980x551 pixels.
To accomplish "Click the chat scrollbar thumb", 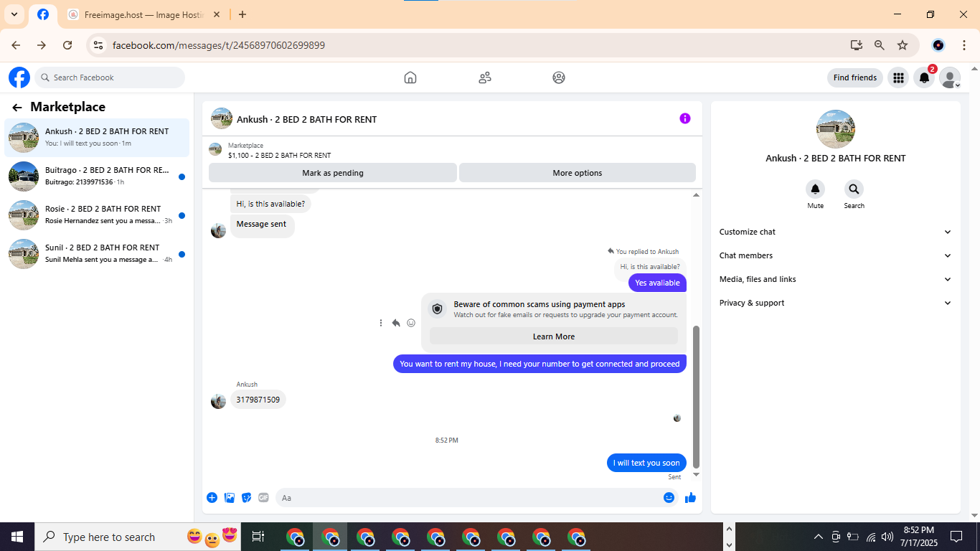I will point(696,397).
